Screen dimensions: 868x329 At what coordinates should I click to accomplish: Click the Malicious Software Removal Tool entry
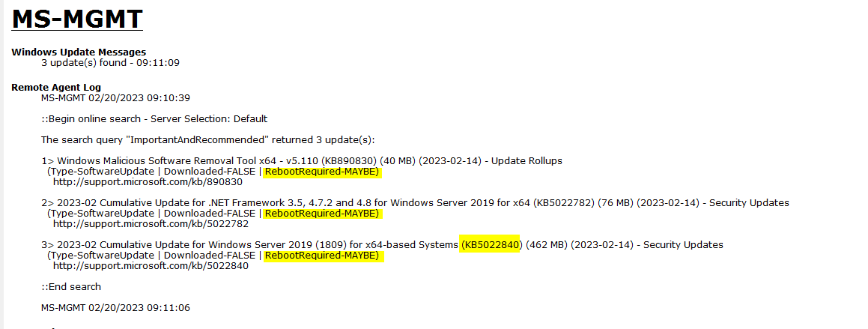302,161
